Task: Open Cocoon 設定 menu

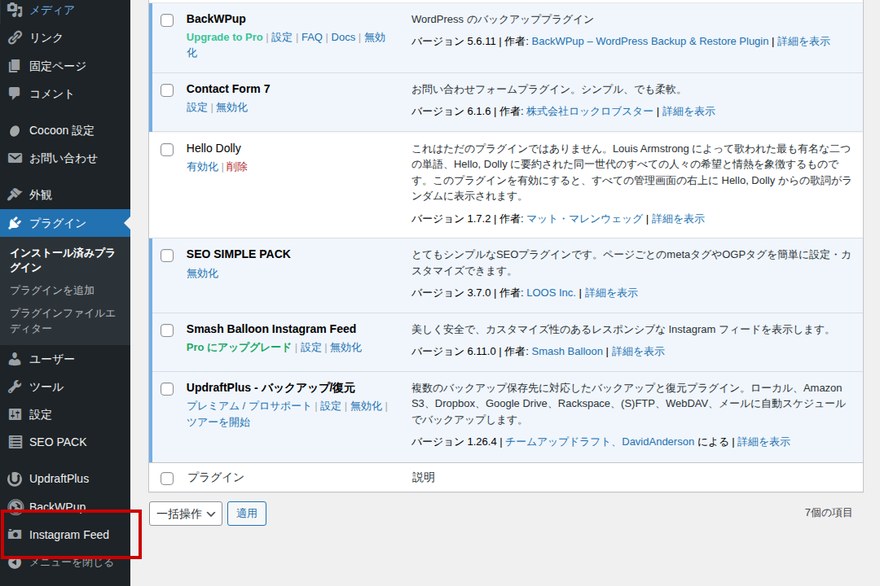Action: (x=62, y=130)
